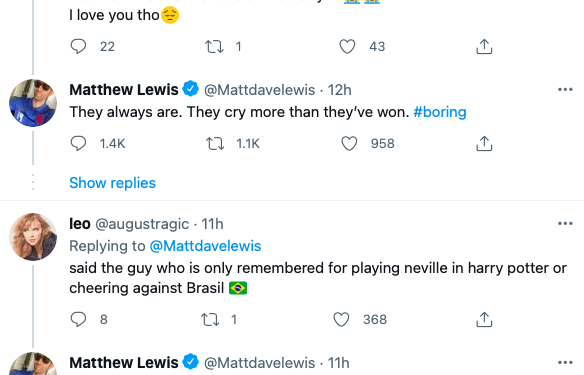Open the #boring hashtag link
The image size is (584, 375).
click(x=440, y=112)
